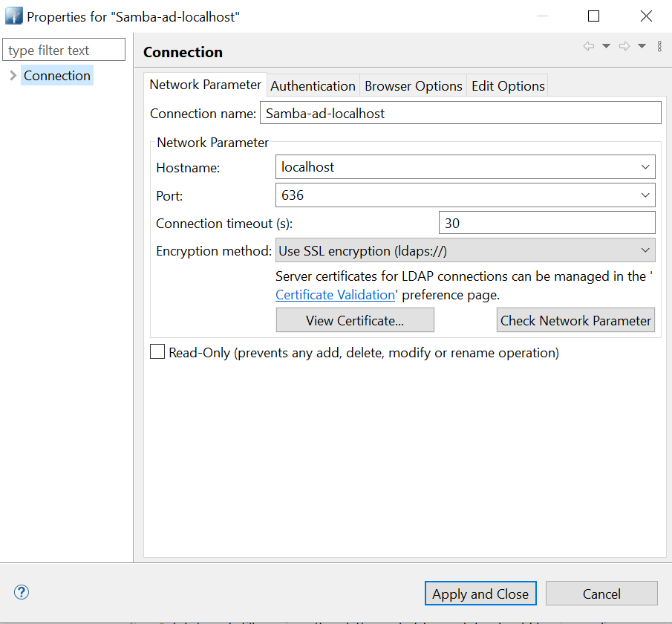The height and width of the screenshot is (624, 672).
Task: Open the three-dot view menu icon
Action: (659, 46)
